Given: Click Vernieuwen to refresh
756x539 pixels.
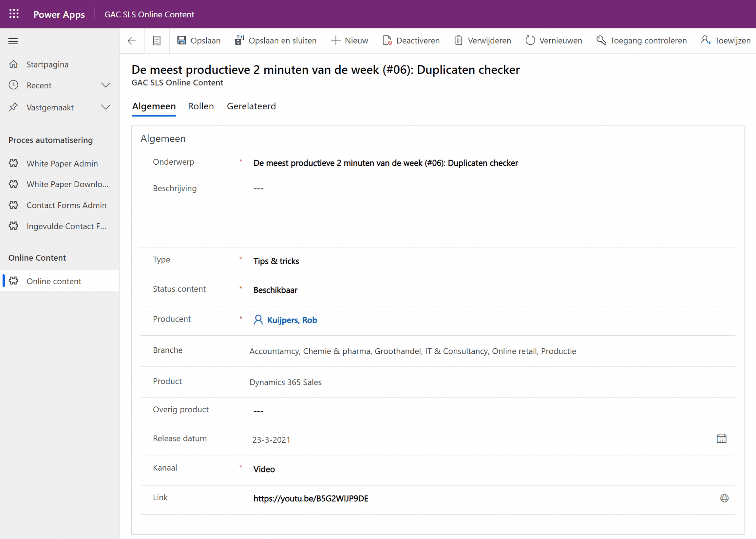Looking at the screenshot, I should click(554, 41).
